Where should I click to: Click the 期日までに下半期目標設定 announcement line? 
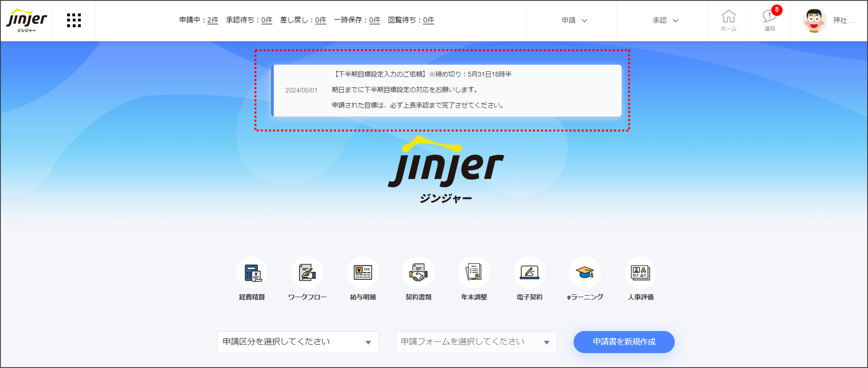tap(405, 90)
